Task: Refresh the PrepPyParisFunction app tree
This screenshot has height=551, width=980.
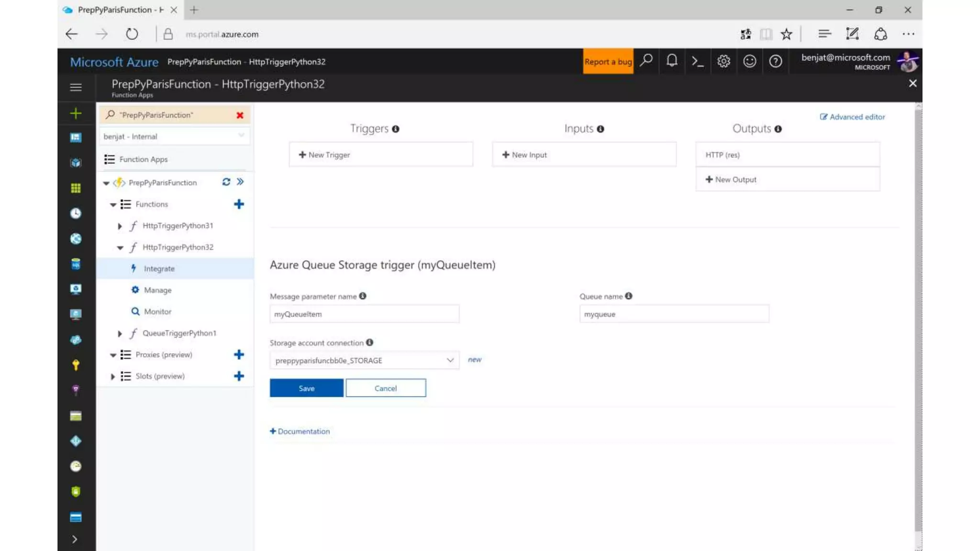Action: click(x=226, y=182)
